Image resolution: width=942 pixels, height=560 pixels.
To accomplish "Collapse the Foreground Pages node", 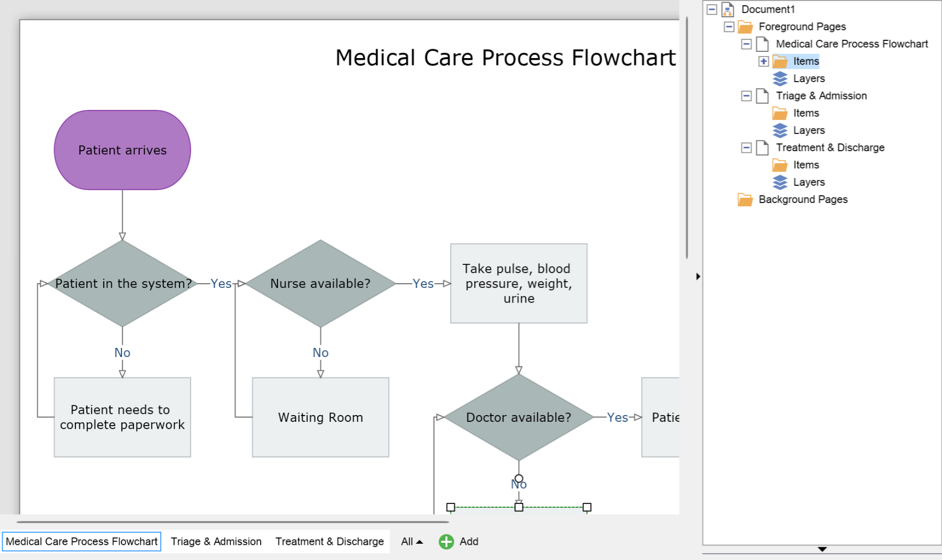I will 729,27.
